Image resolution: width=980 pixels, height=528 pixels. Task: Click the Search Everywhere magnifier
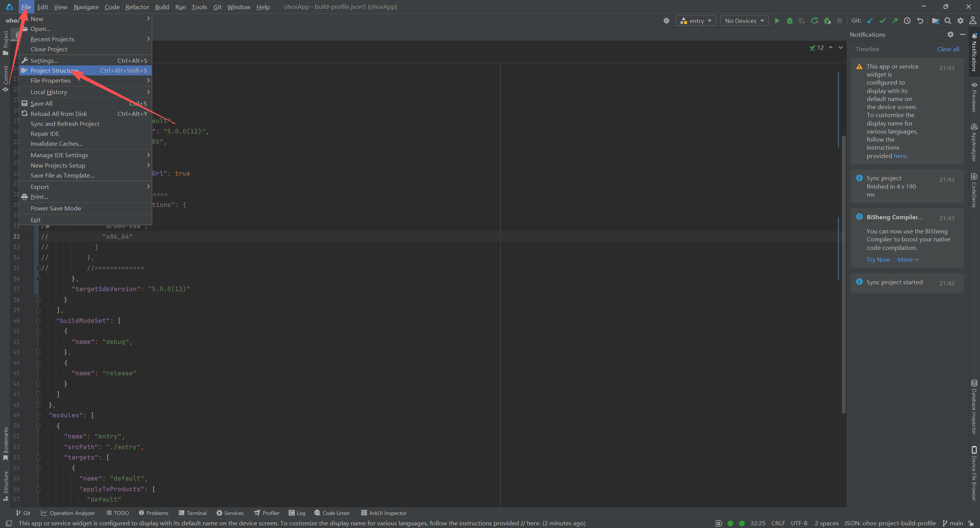947,21
